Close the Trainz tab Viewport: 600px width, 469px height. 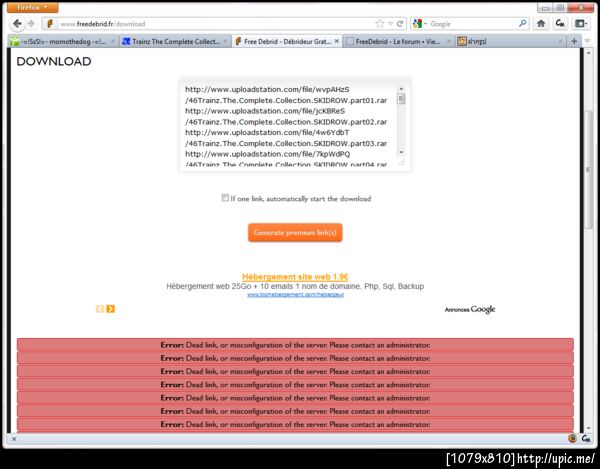225,41
